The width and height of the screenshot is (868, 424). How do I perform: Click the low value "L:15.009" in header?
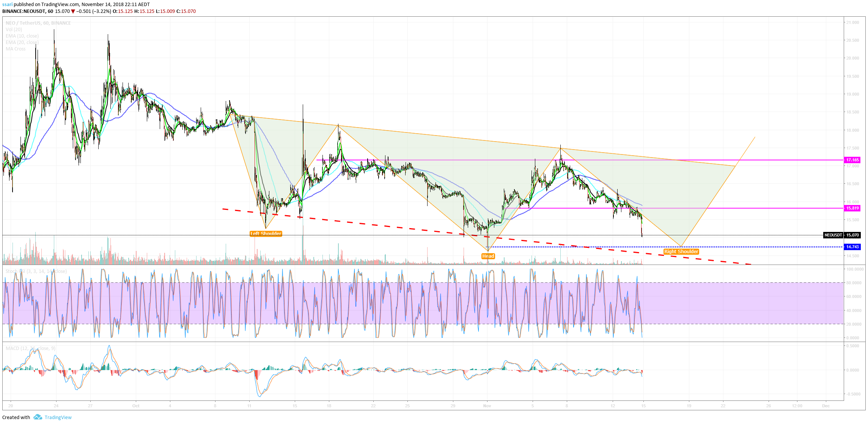[165, 11]
